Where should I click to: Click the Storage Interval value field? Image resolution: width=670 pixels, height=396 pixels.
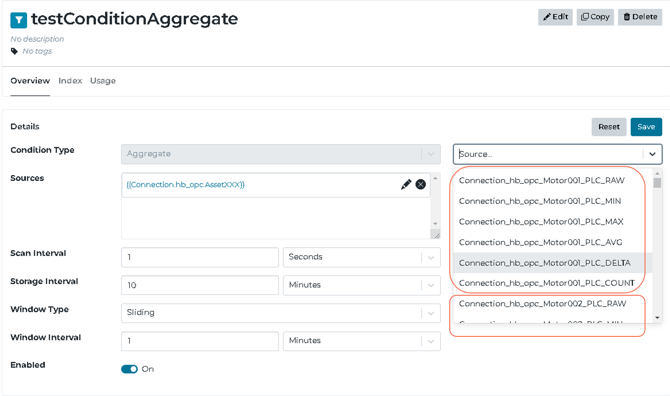[200, 285]
